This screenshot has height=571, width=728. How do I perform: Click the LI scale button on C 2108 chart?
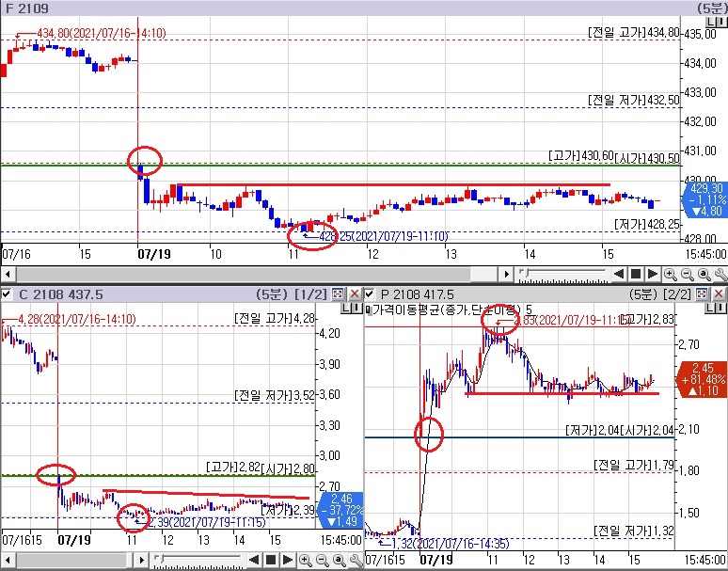352,309
